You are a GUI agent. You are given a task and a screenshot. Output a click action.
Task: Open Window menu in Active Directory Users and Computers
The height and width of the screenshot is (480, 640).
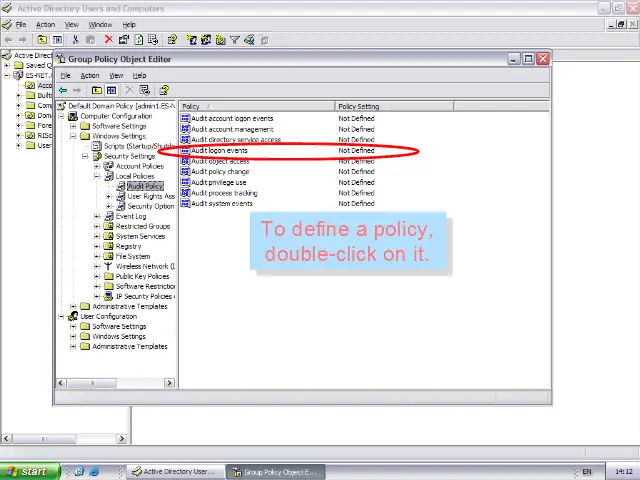tap(100, 24)
